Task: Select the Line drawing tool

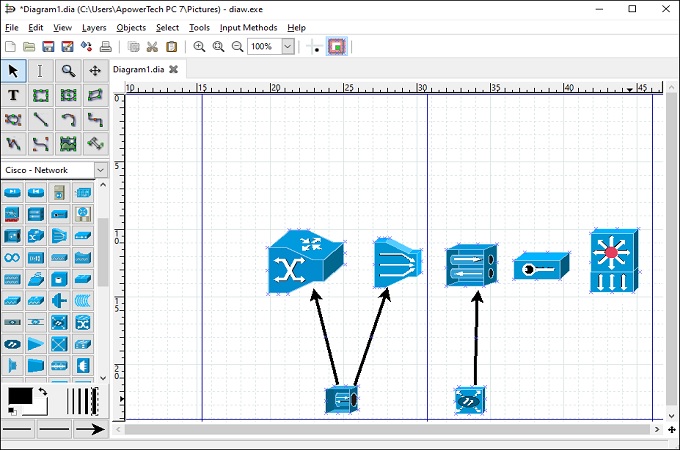Action: click(x=41, y=119)
